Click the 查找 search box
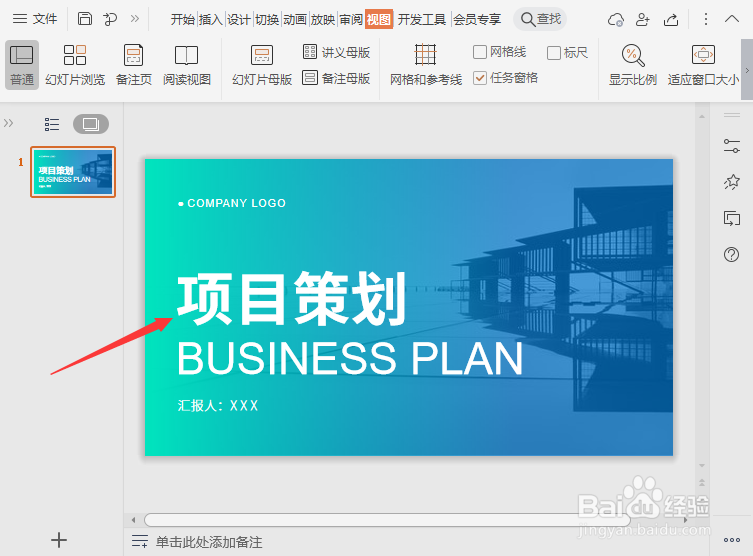Viewport: 753px width, 556px height. tap(540, 19)
